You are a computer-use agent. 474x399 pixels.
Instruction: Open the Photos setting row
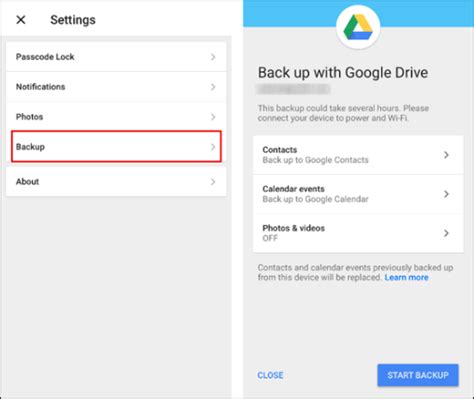pos(116,117)
